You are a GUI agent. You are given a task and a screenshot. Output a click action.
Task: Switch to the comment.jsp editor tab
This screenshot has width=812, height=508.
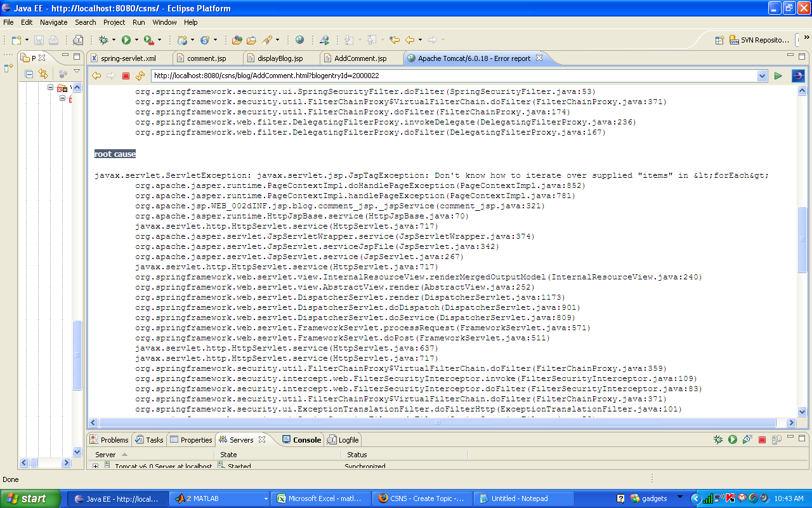pyautogui.click(x=206, y=58)
